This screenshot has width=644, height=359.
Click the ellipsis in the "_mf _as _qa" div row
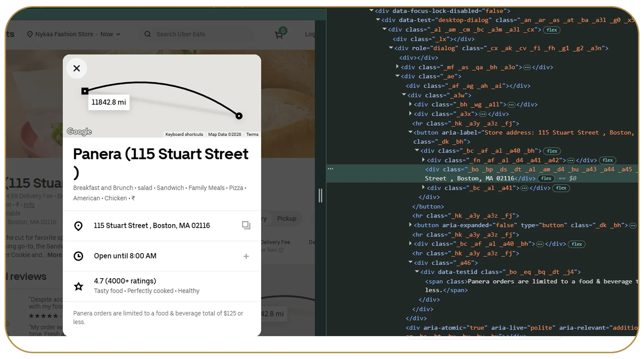coord(527,67)
